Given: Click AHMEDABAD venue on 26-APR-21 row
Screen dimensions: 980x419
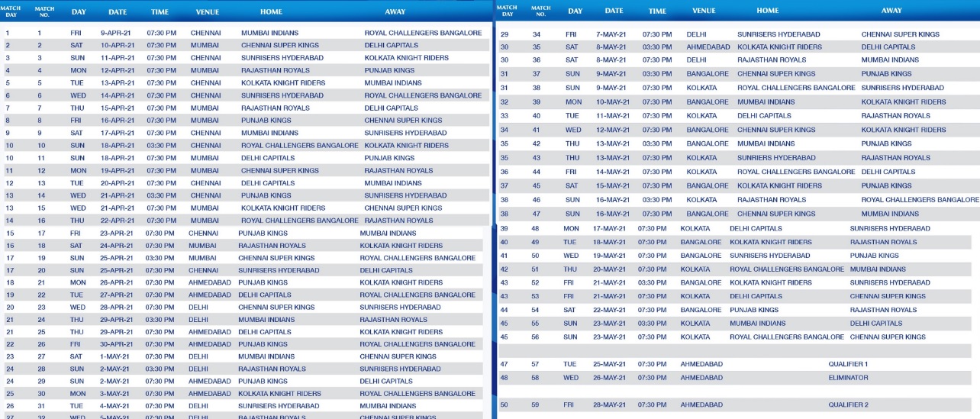Looking at the screenshot, I should coord(208,282).
